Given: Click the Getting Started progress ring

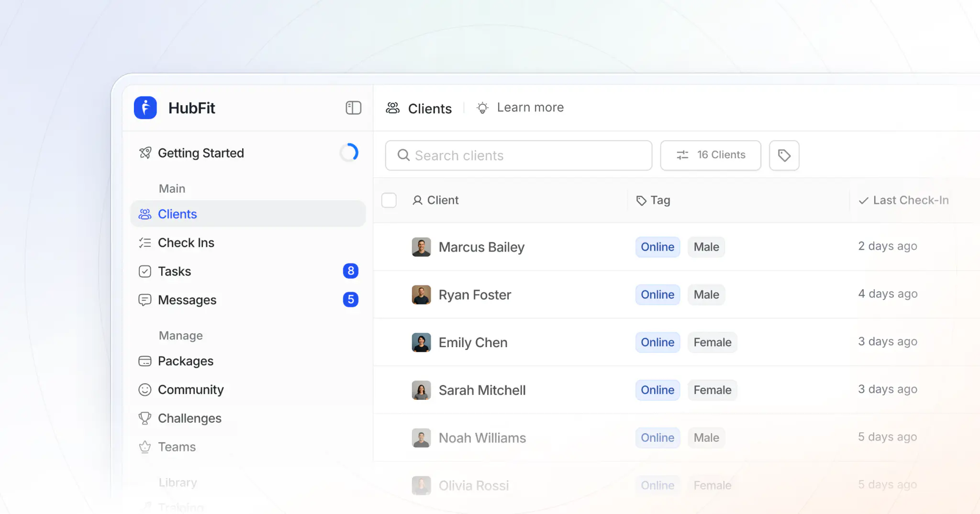Looking at the screenshot, I should pos(349,153).
